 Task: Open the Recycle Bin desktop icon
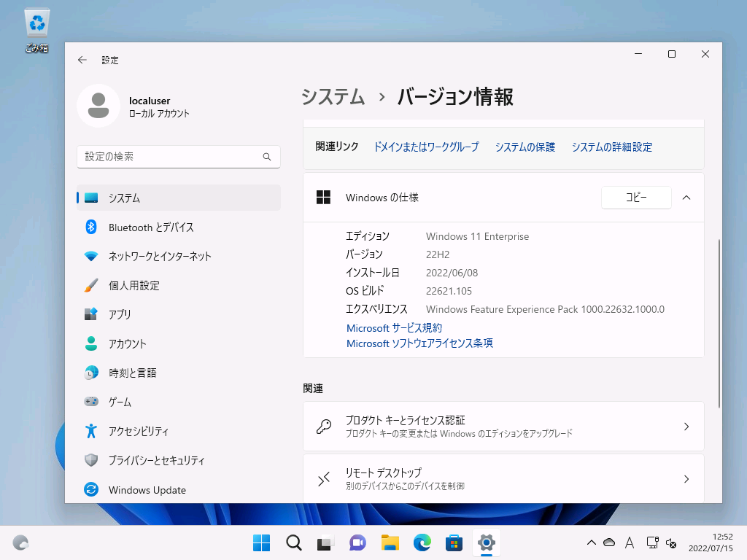pyautogui.click(x=36, y=31)
